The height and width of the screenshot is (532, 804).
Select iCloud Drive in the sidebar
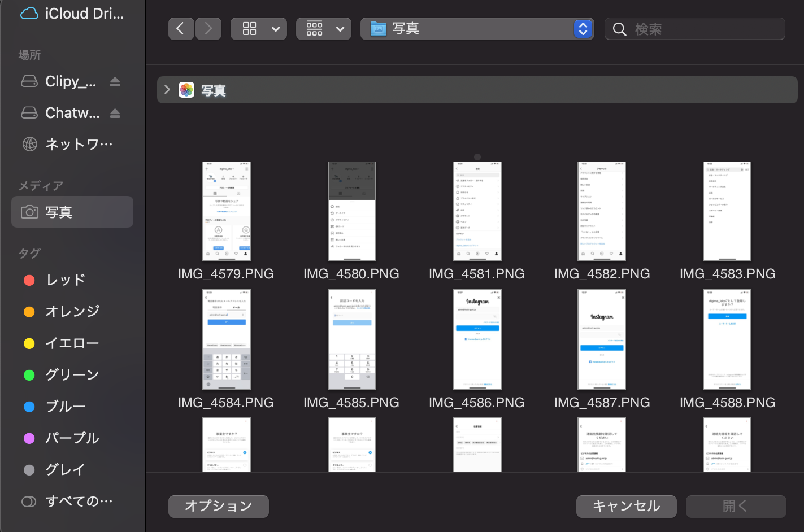coord(72,14)
